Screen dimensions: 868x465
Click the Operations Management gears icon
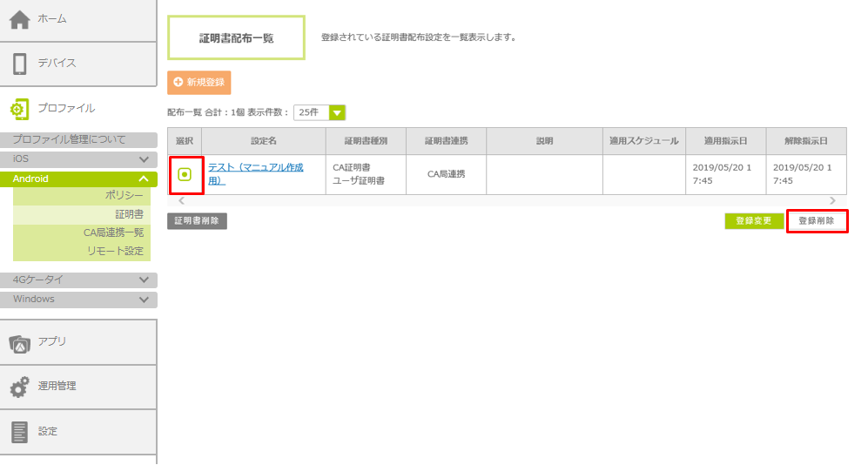point(19,387)
